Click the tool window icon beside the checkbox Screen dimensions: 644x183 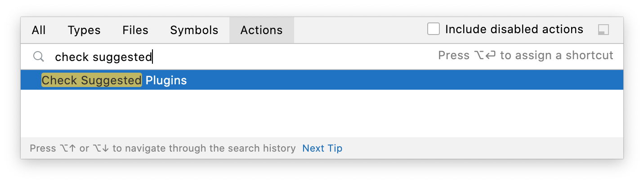tap(603, 30)
